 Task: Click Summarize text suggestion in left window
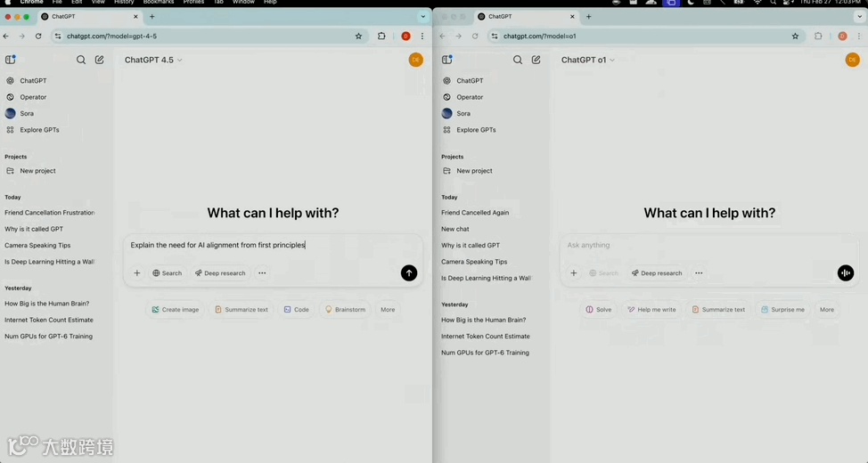[242, 310]
